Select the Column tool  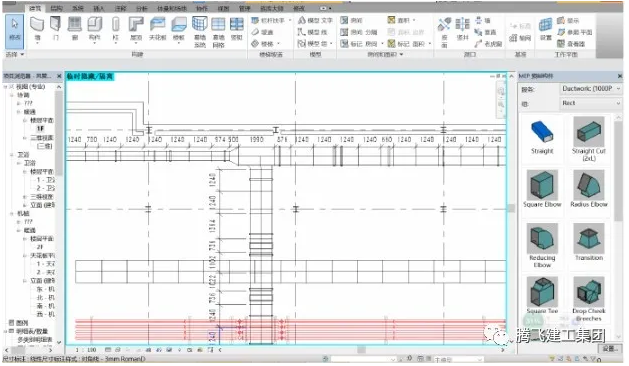[x=116, y=29]
